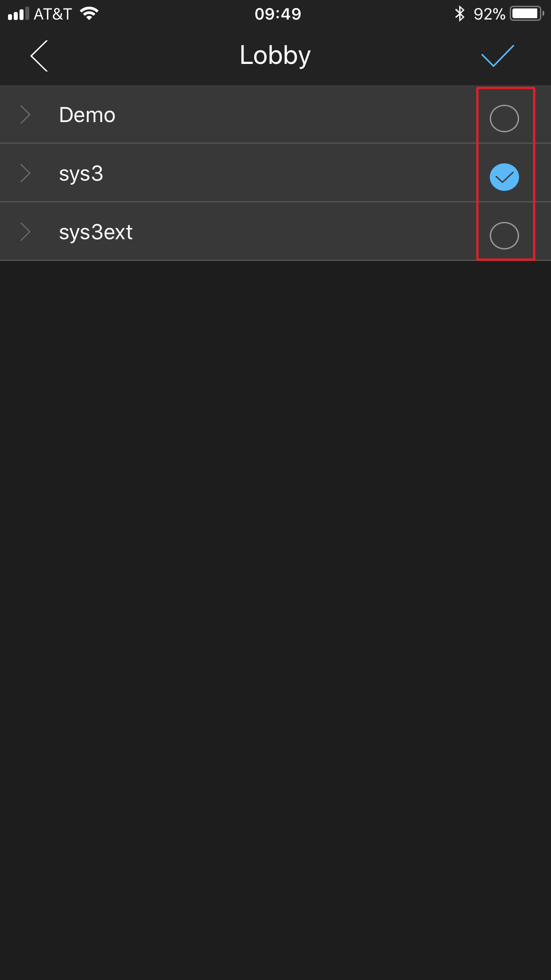Image resolution: width=551 pixels, height=980 pixels.
Task: Tap the empty area below the list
Action: click(x=275, y=620)
